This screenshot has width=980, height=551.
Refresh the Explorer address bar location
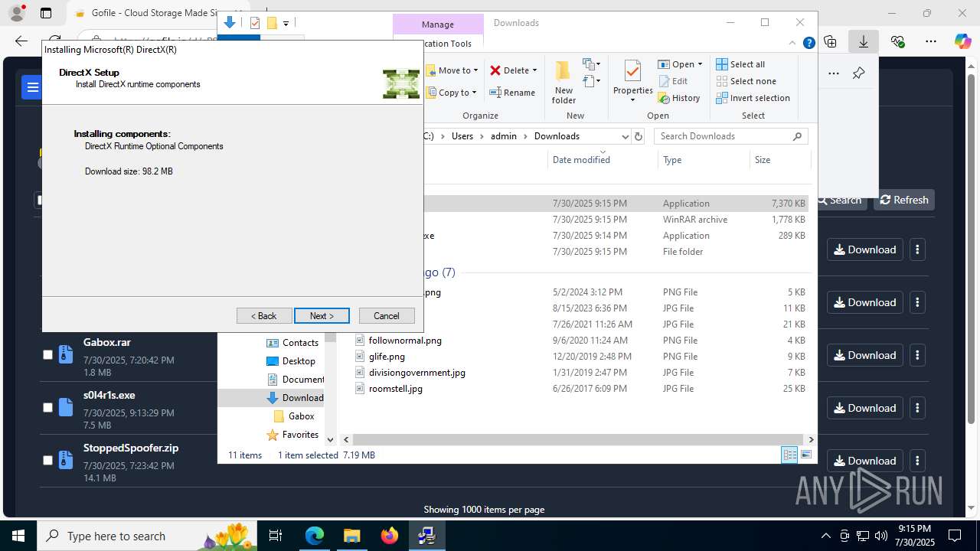pos(639,136)
